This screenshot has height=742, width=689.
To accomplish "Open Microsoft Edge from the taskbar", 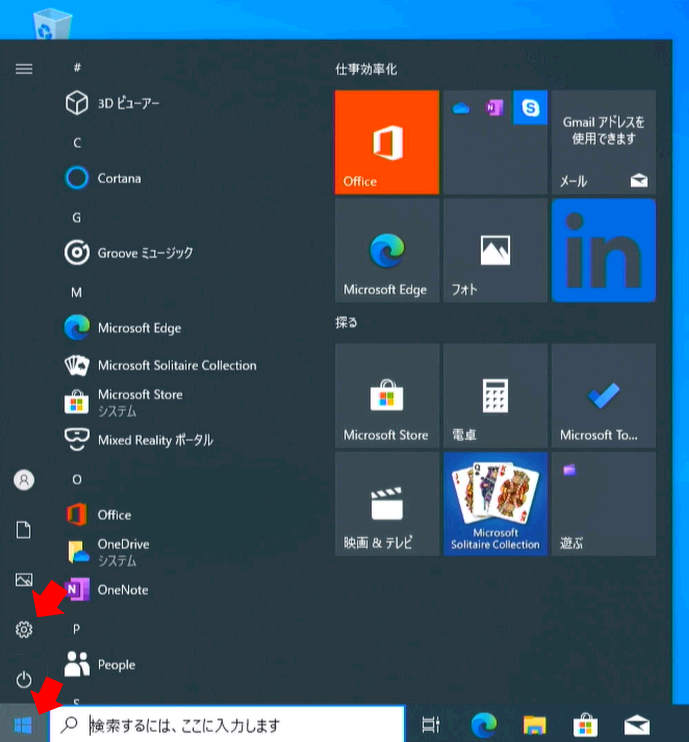I will tap(484, 724).
